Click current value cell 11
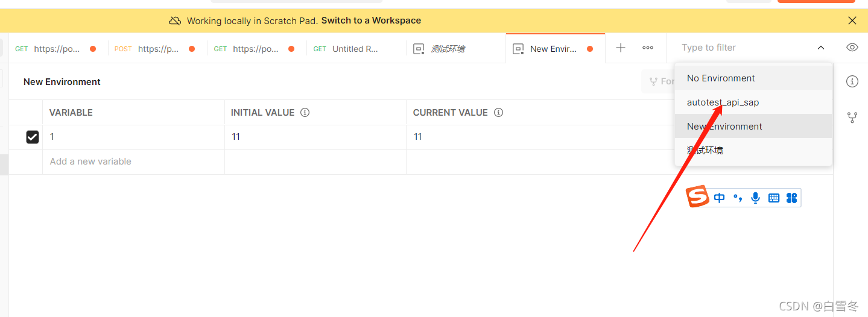Image resolution: width=868 pixels, height=317 pixels. 540,137
